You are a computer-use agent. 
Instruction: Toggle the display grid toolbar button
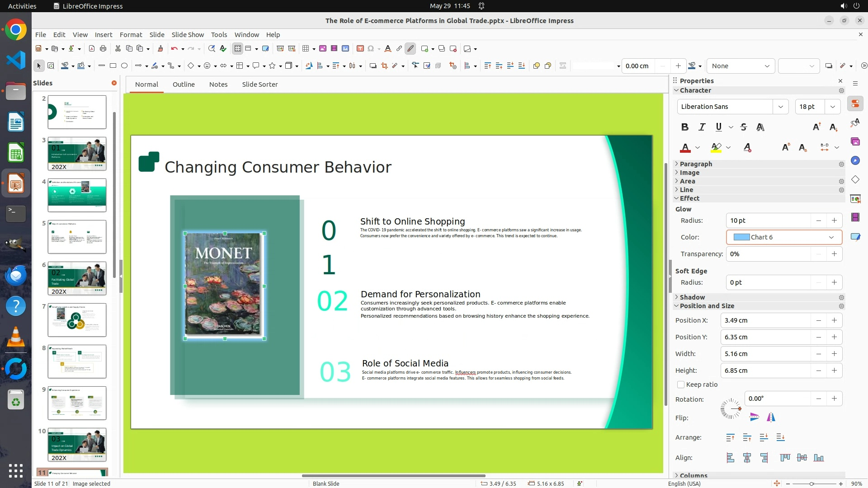click(x=238, y=48)
